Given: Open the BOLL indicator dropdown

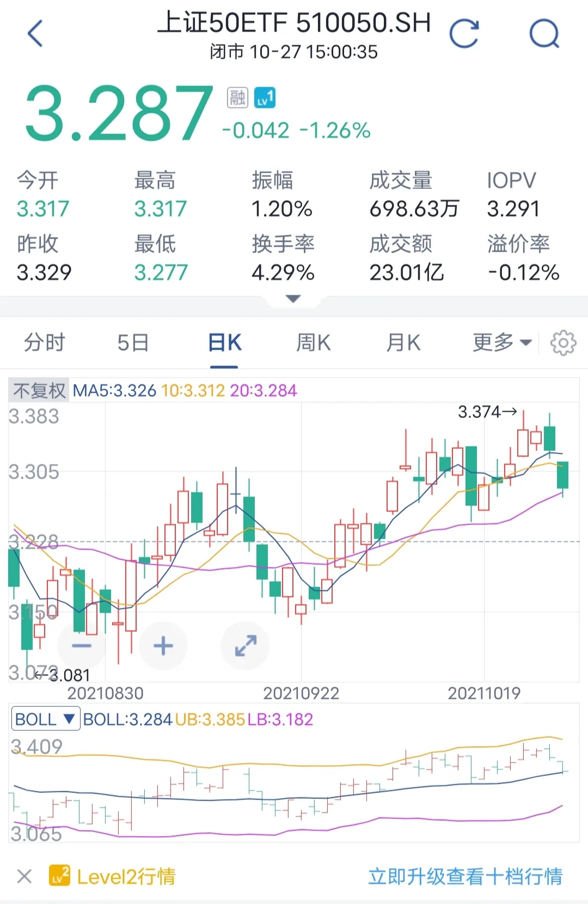Looking at the screenshot, I should point(46,719).
